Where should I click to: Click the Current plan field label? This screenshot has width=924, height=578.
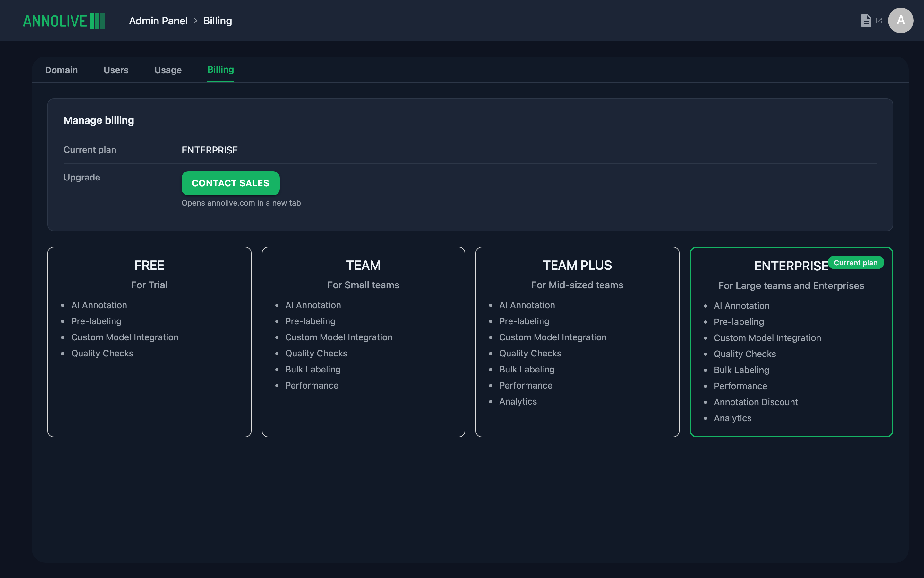click(90, 150)
